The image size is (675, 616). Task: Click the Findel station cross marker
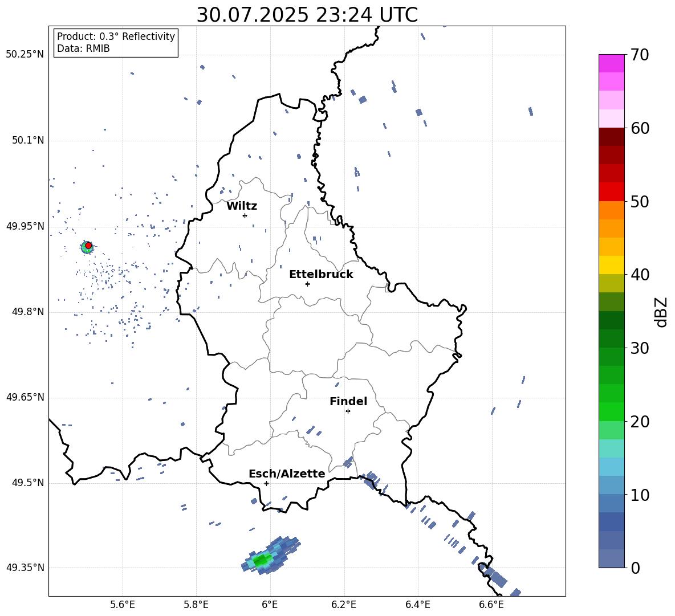[348, 411]
